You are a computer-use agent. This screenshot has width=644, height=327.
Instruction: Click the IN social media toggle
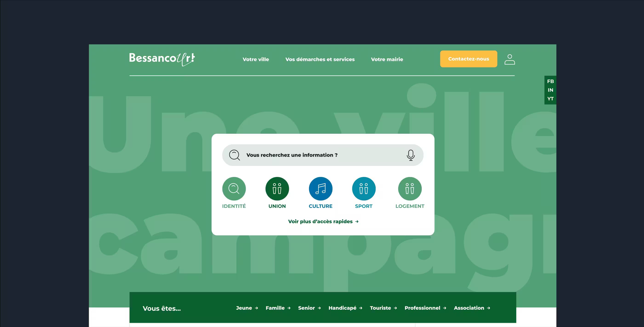point(550,90)
